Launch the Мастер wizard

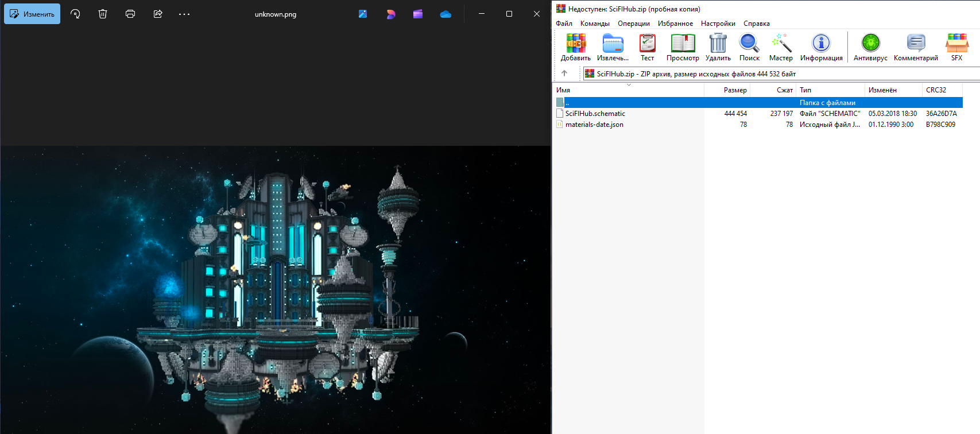[x=781, y=47]
